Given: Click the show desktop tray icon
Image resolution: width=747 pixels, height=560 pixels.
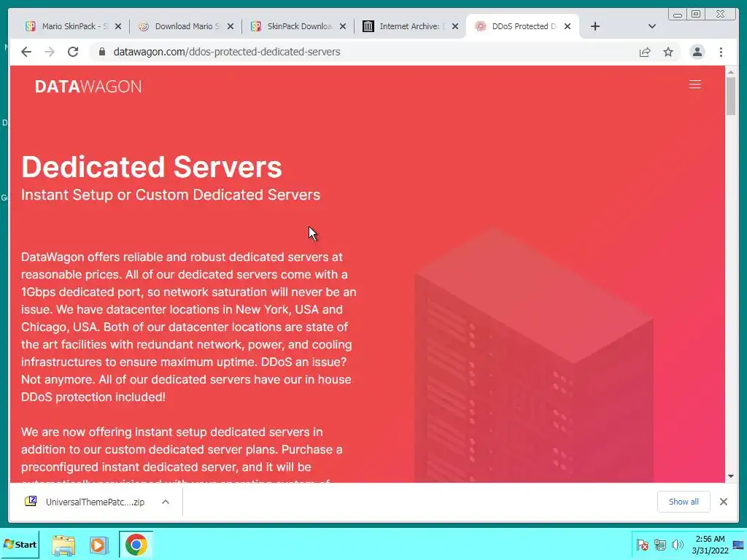Looking at the screenshot, I should tap(738, 545).
